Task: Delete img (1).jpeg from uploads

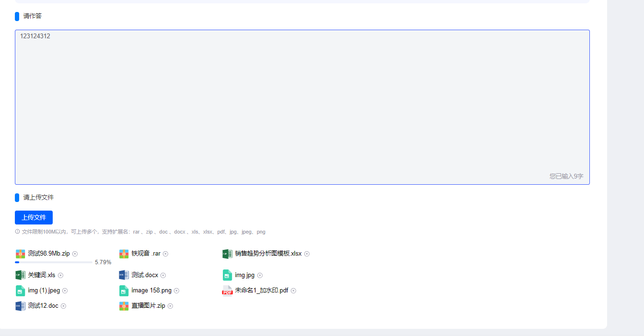Action: pos(65,291)
